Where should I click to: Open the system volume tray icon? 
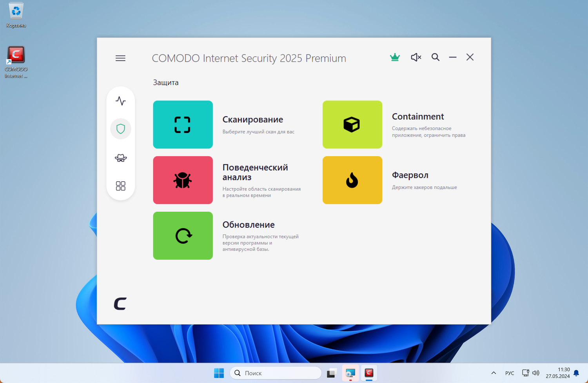pyautogui.click(x=536, y=373)
